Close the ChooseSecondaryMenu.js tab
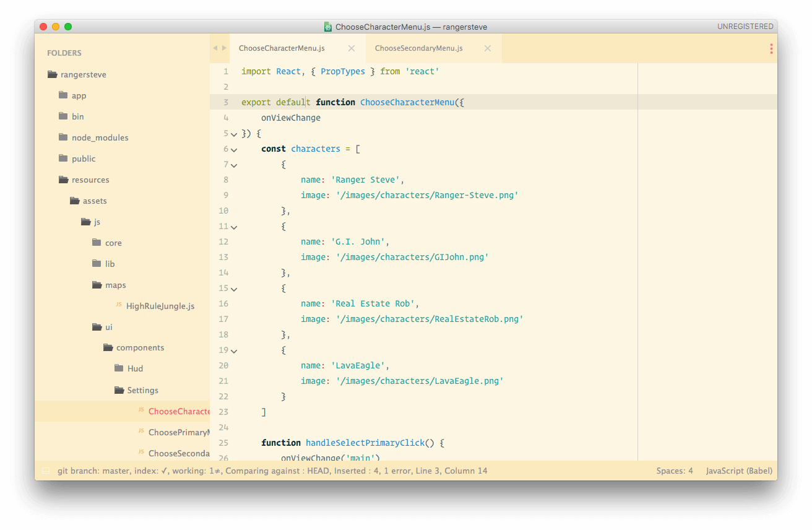Screen dimensions: 812x530 [488, 48]
